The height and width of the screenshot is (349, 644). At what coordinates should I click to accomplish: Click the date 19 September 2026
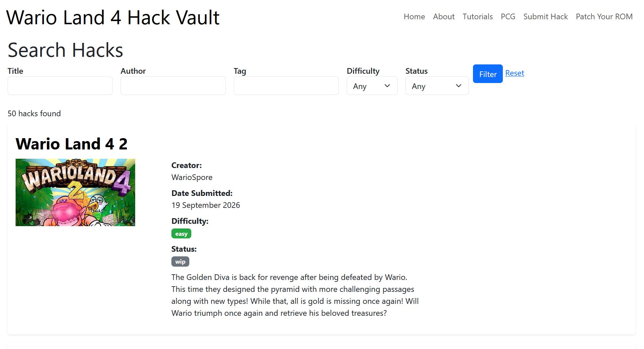coord(206,205)
